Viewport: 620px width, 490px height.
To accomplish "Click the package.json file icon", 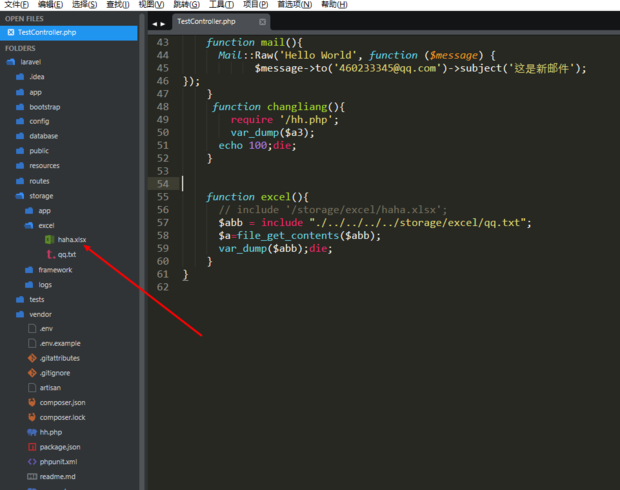I will tap(32, 447).
